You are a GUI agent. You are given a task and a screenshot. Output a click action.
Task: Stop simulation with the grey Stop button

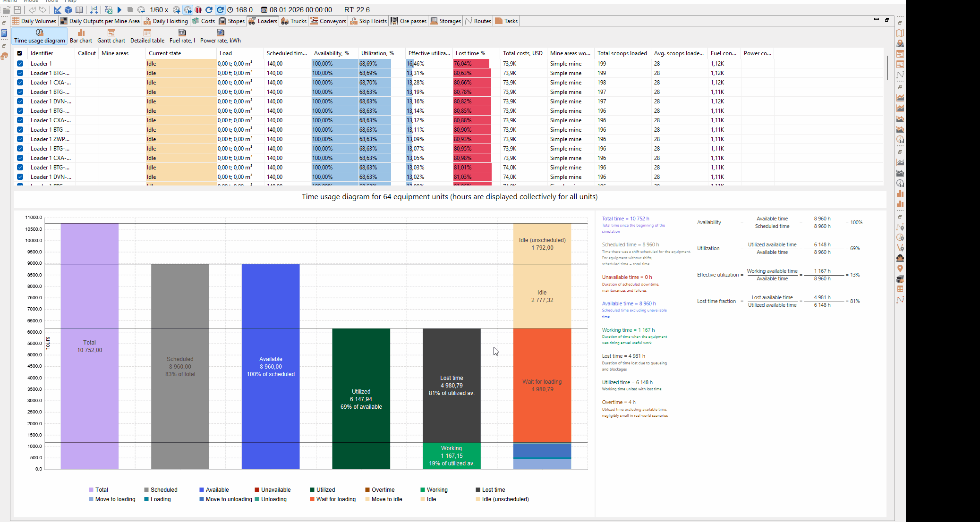click(x=130, y=10)
